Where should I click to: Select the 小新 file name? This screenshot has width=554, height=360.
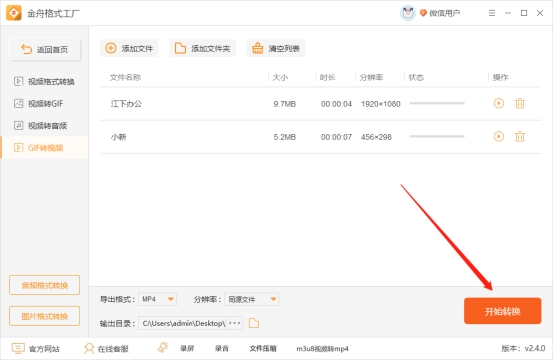tap(118, 137)
